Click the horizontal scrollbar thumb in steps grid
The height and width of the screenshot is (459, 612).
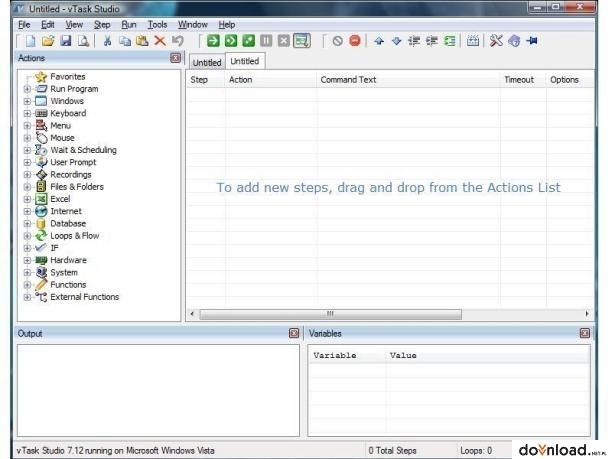(331, 314)
